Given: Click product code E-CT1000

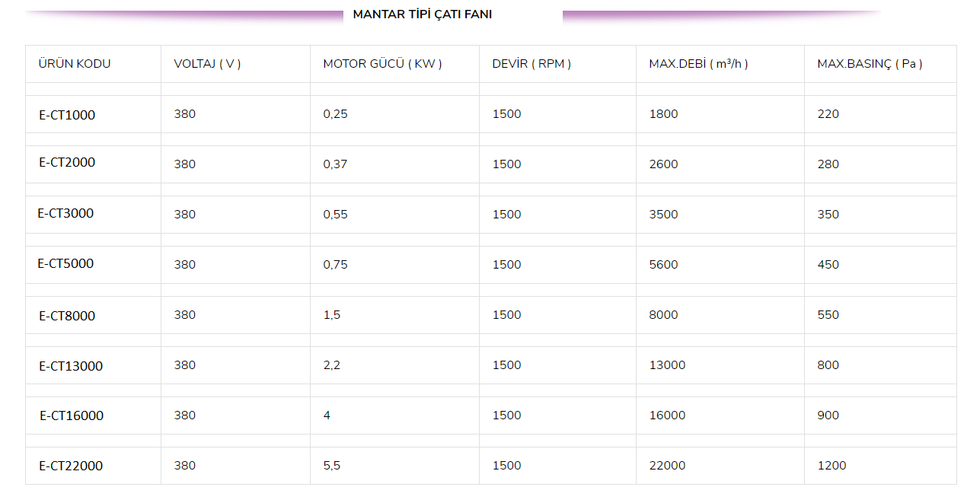Looking at the screenshot, I should [67, 116].
